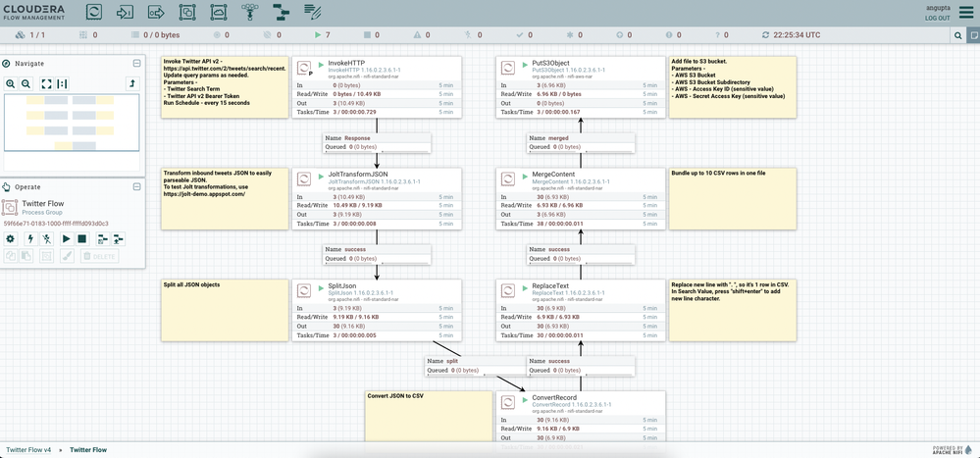Click the last refreshed time 22:25:34 UTC
Screen dimensions: 980x458
tap(792, 35)
